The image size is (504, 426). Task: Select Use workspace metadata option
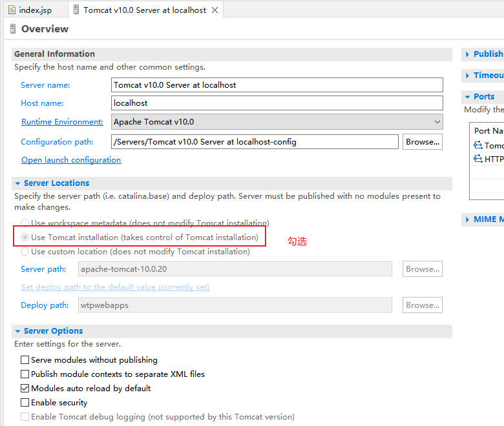25,223
